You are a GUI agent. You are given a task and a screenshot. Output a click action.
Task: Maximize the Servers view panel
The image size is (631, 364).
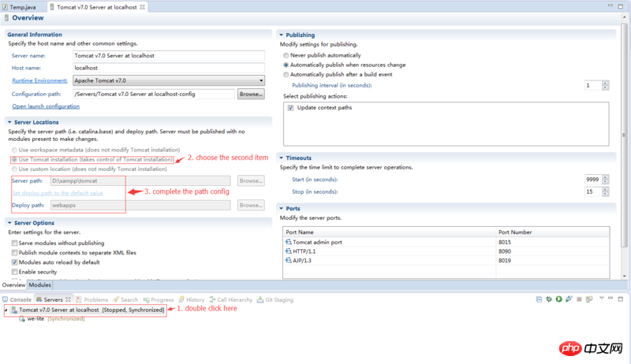621,299
